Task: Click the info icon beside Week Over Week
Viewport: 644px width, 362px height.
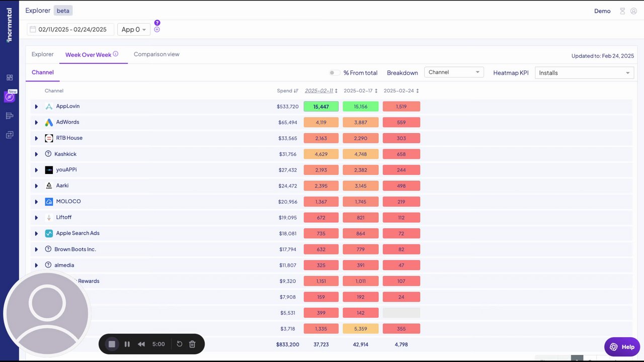Action: [x=116, y=54]
